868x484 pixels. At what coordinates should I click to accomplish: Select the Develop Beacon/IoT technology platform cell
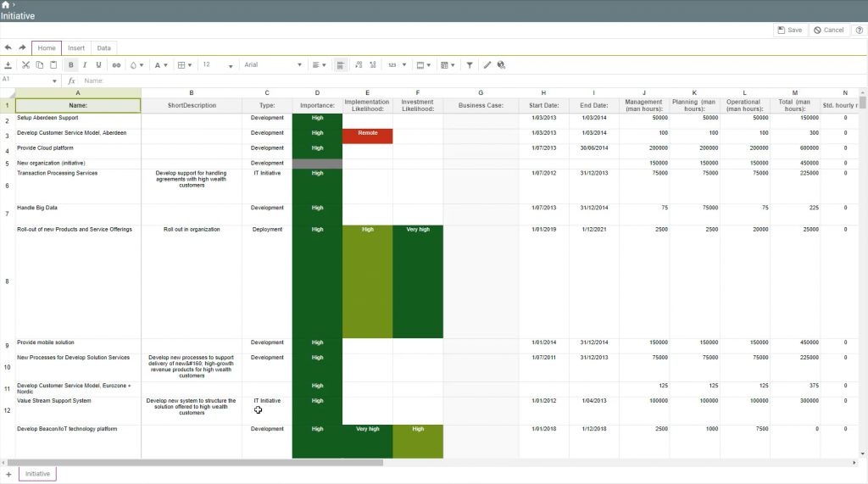tap(78, 442)
